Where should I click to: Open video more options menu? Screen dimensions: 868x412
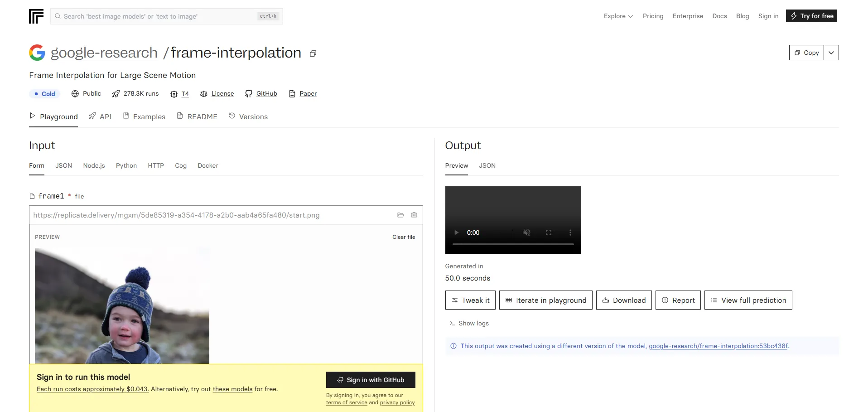[x=570, y=233]
